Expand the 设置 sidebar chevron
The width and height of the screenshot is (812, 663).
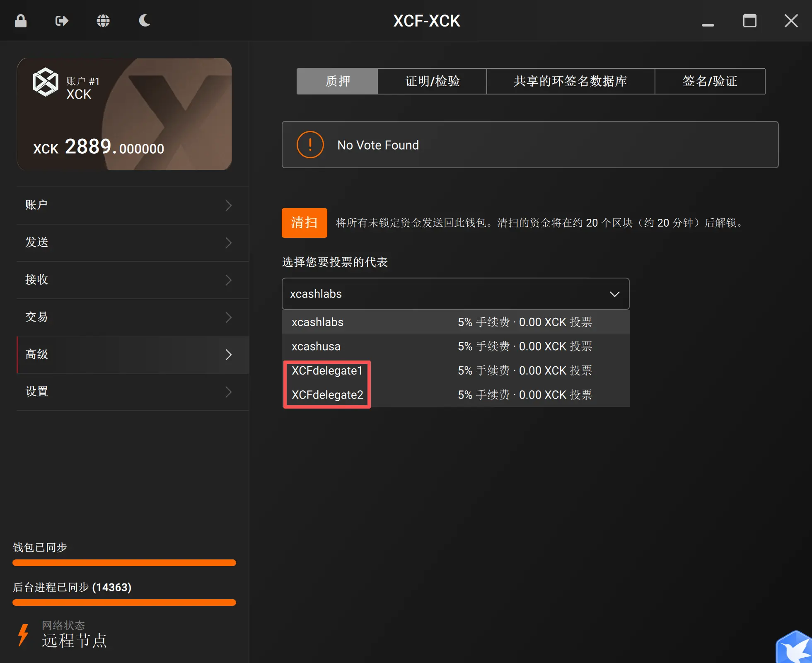228,392
